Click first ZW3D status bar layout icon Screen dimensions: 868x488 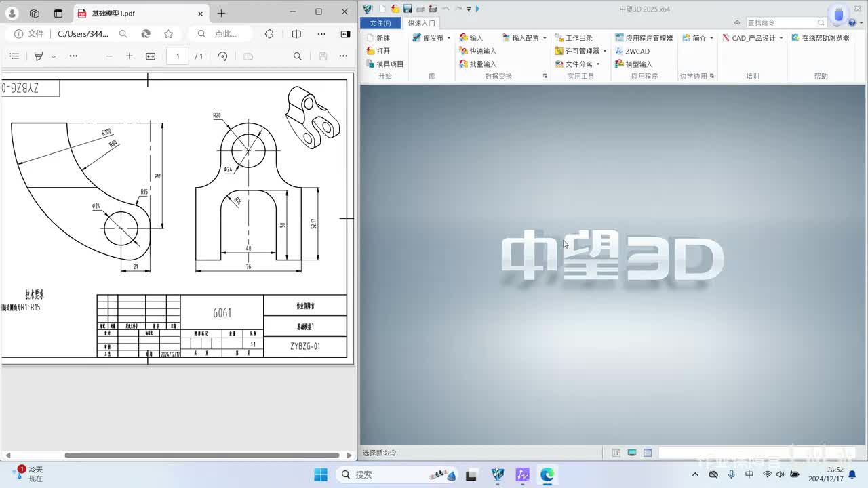616,453
